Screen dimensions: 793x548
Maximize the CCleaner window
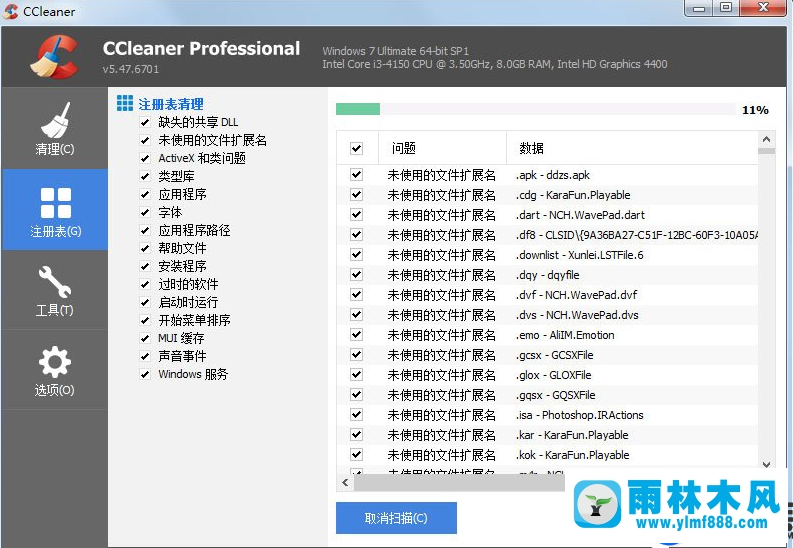pyautogui.click(x=726, y=8)
